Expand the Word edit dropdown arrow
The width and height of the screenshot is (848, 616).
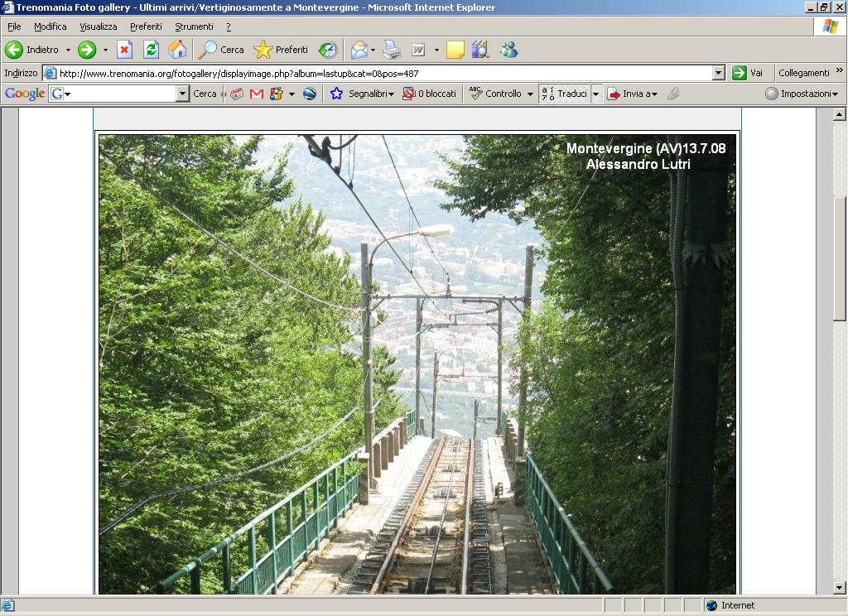tap(436, 50)
